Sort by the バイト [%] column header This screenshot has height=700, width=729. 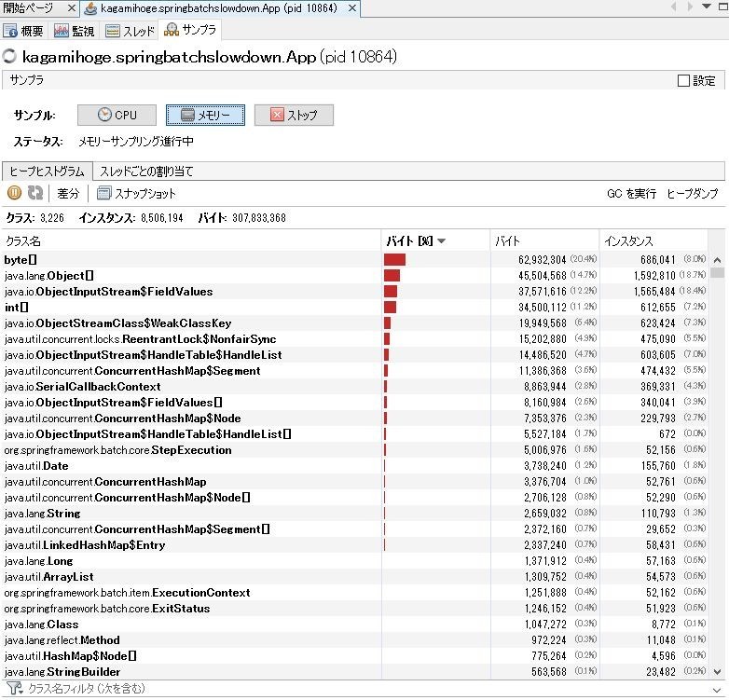435,240
